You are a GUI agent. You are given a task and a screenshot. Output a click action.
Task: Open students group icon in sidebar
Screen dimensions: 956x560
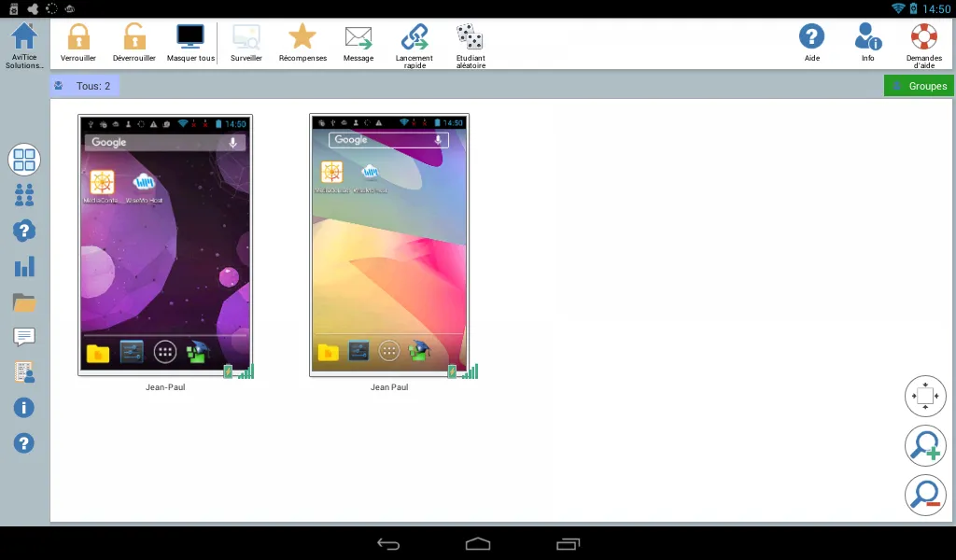(23, 195)
